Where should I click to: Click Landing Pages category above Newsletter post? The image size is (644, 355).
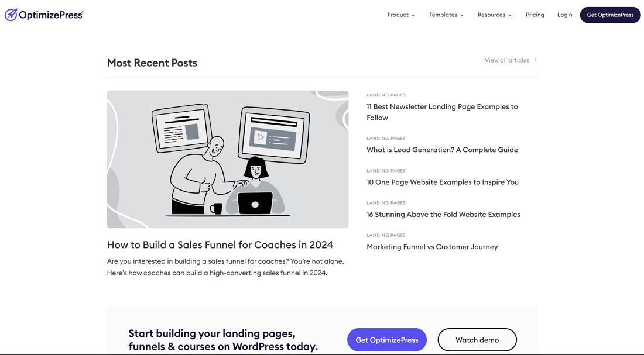[x=386, y=95]
